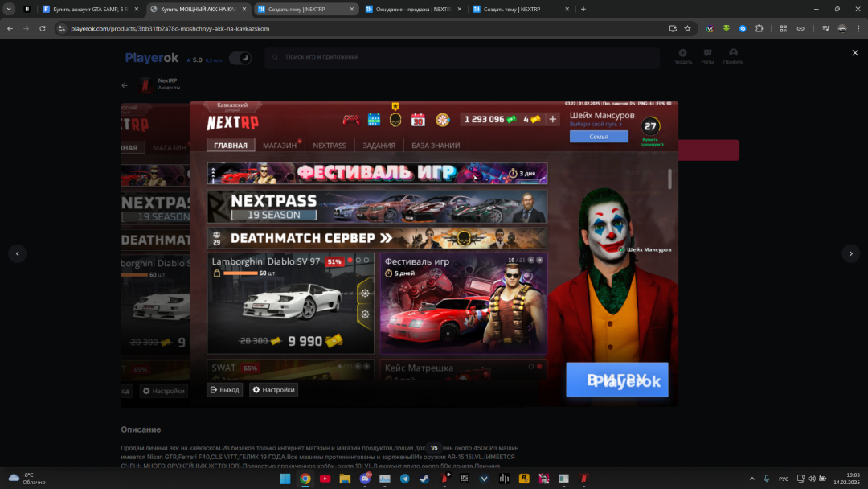The width and height of the screenshot is (868, 489).
Task: Open Steam from the taskbar
Action: tap(424, 479)
